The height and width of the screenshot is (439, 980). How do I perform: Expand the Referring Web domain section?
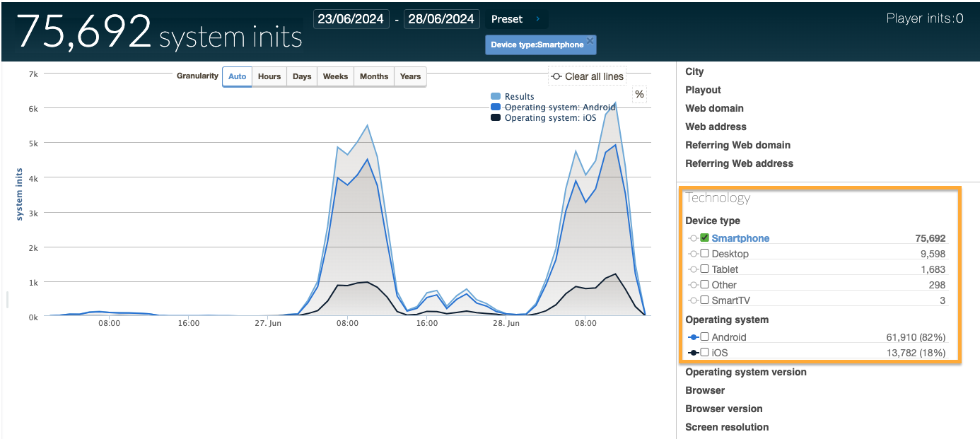(x=737, y=145)
